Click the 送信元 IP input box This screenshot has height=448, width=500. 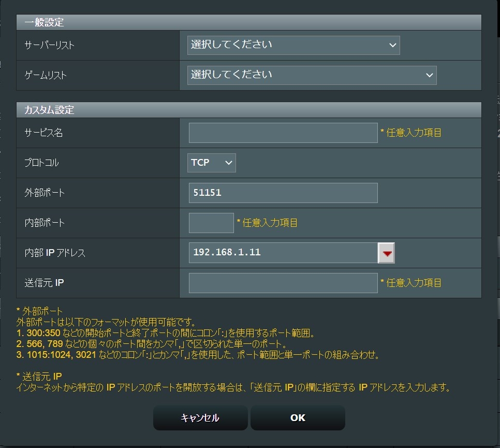pyautogui.click(x=283, y=283)
